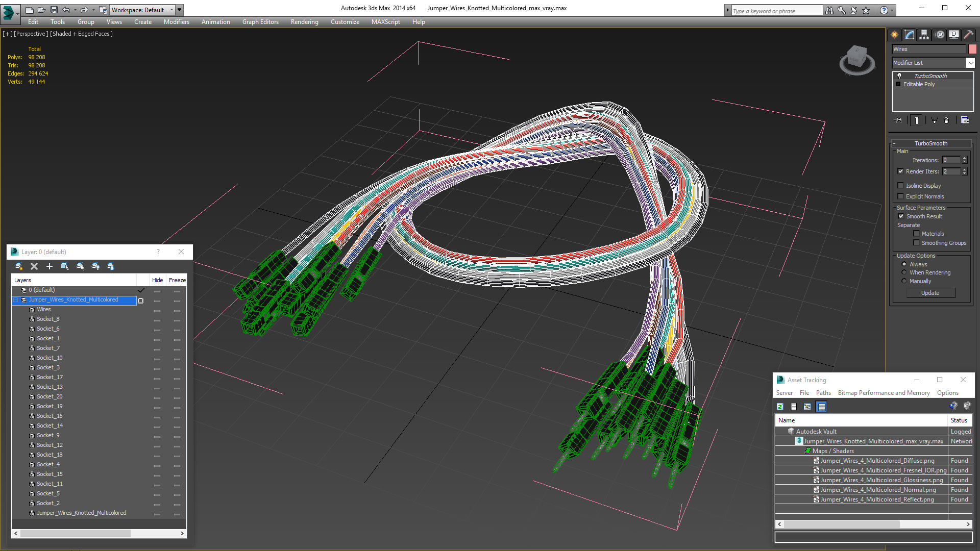Refresh the Asset Tracking list
The height and width of the screenshot is (551, 980).
[x=780, y=407]
